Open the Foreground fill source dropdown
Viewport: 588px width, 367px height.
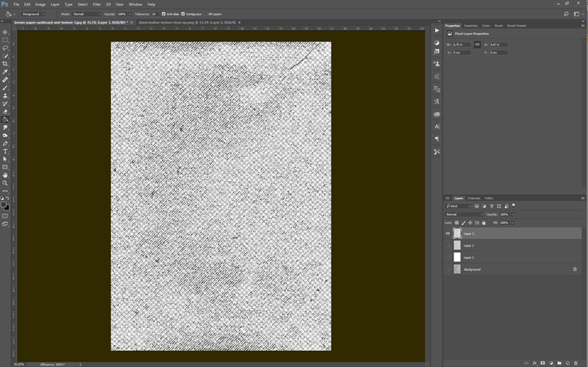point(34,14)
